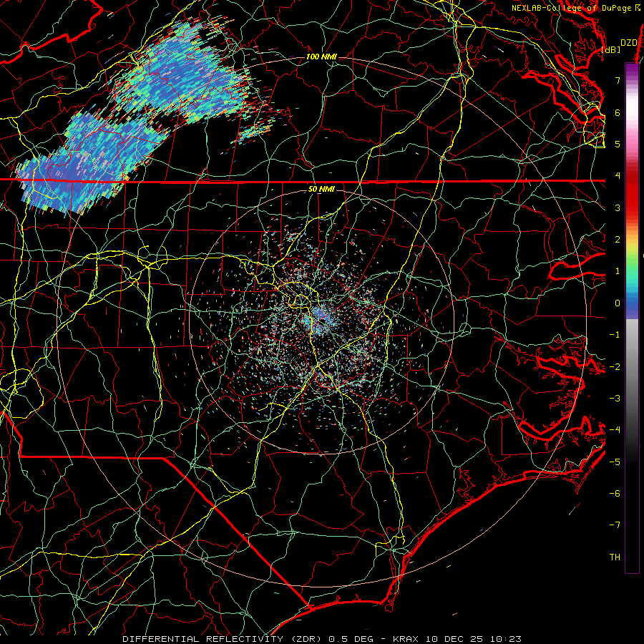Click the positive 2 scale value
The height and width of the screenshot is (644, 644).
[x=618, y=240]
